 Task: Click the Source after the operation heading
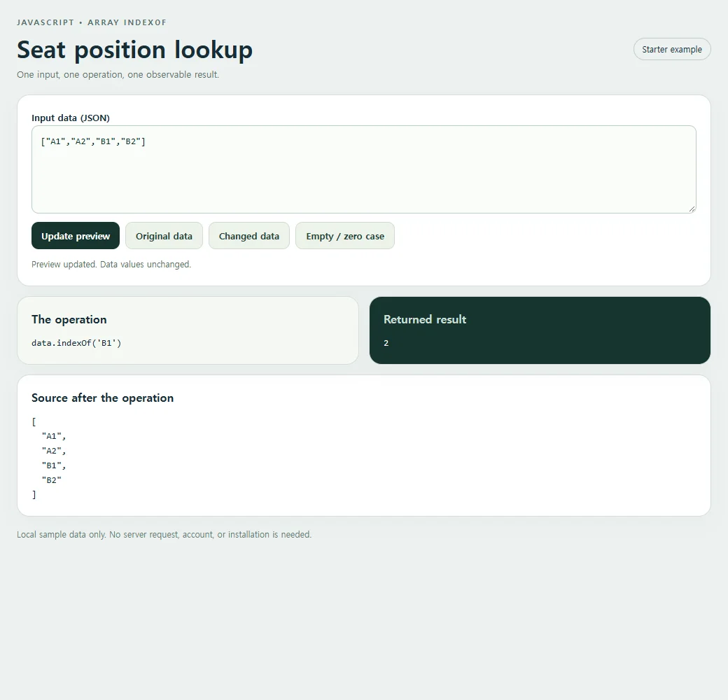point(103,398)
